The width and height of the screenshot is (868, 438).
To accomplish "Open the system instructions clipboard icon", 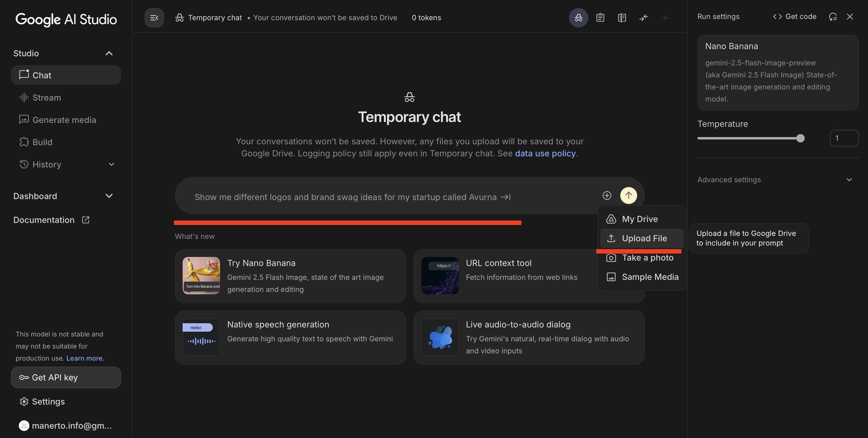I will (600, 17).
